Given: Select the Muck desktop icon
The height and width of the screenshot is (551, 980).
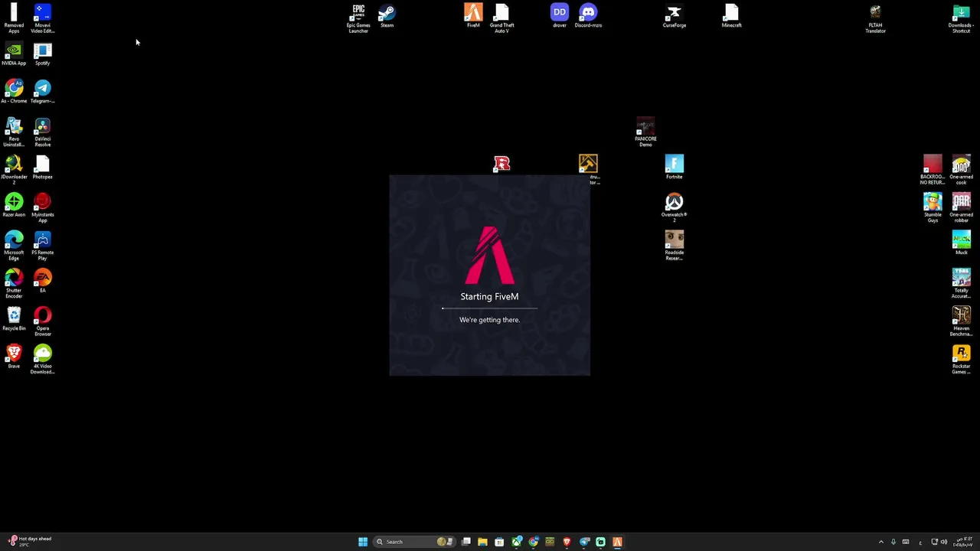Looking at the screenshot, I should pos(961,243).
